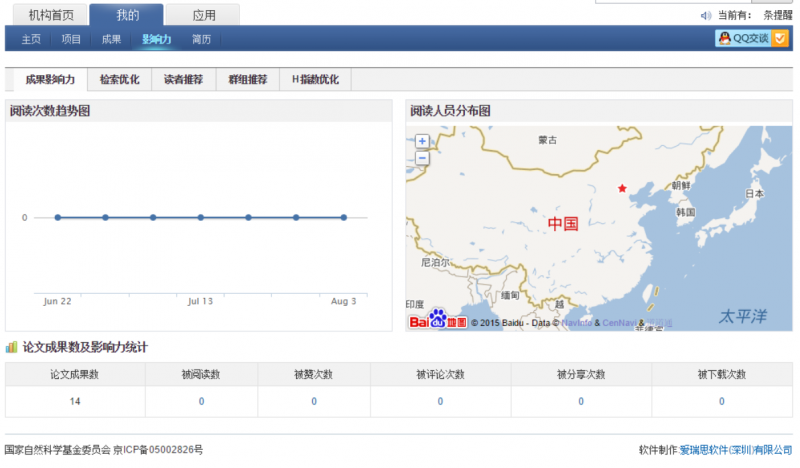This screenshot has height=468, width=800.
Task: Click the 被赞次数 value 0
Action: (x=314, y=402)
